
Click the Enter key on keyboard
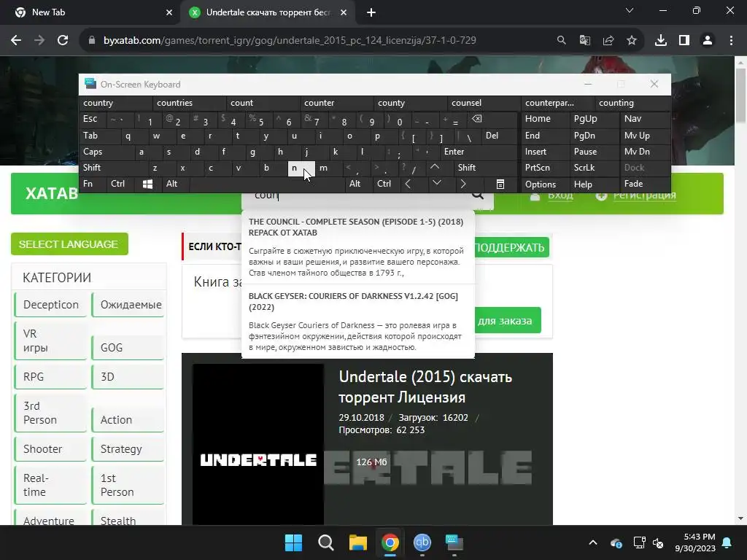pos(479,152)
